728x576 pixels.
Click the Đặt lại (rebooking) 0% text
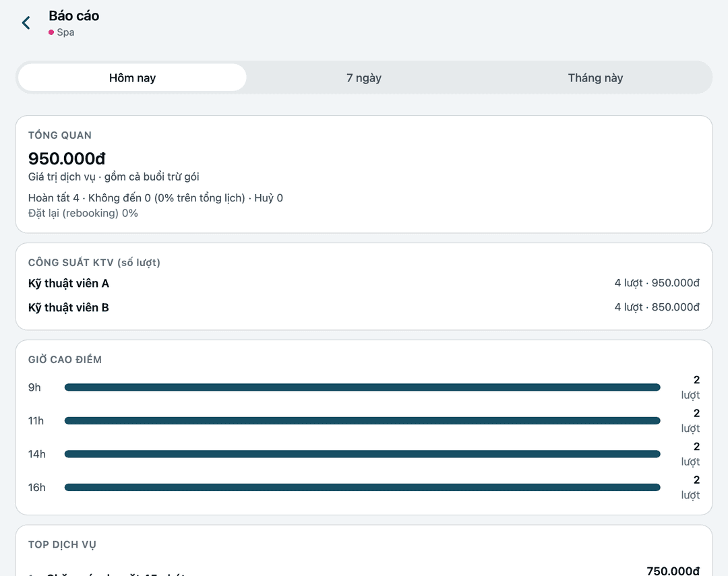83,213
